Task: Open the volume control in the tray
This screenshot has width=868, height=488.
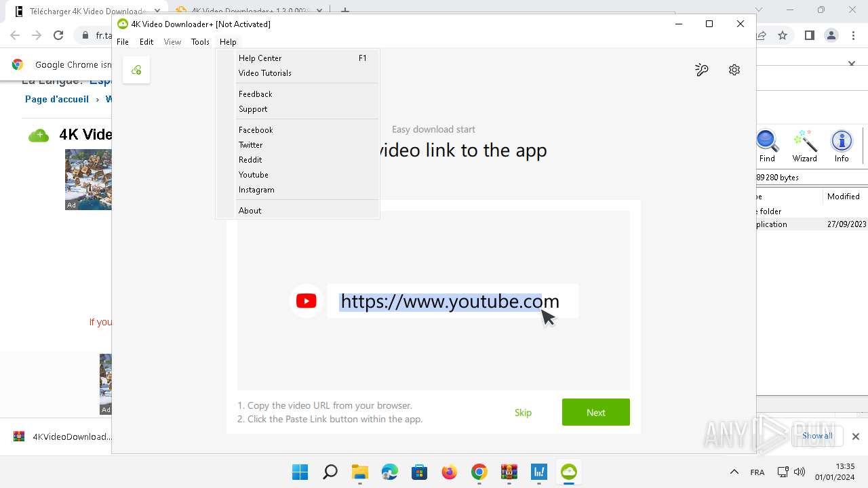Action: 800,472
